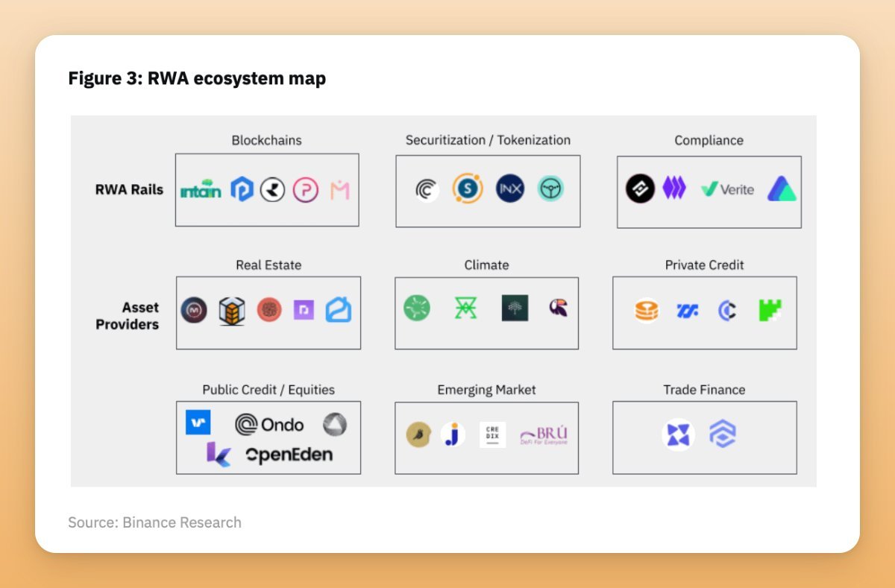
Task: Click the 'Private Credit' heading
Action: coord(704,265)
